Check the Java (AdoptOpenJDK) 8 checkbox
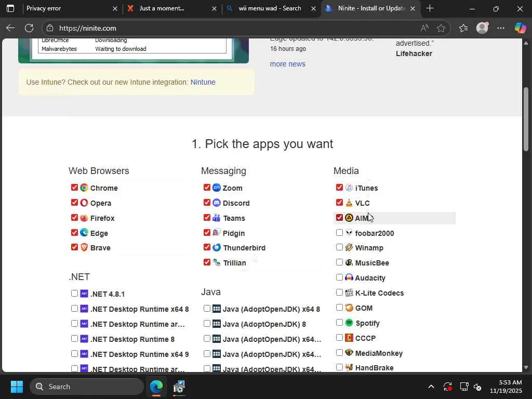Screen dimensions: 532x399 [x=207, y=323]
